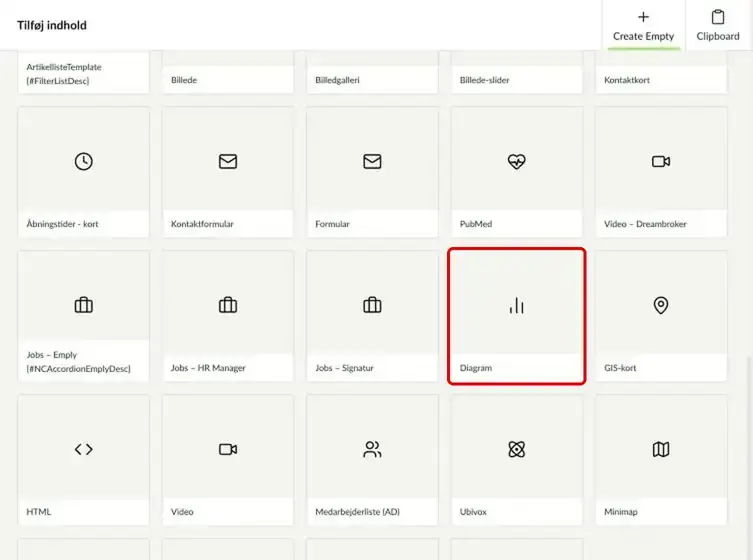
Task: Click the Video - Dreambroker label
Action: 645,224
